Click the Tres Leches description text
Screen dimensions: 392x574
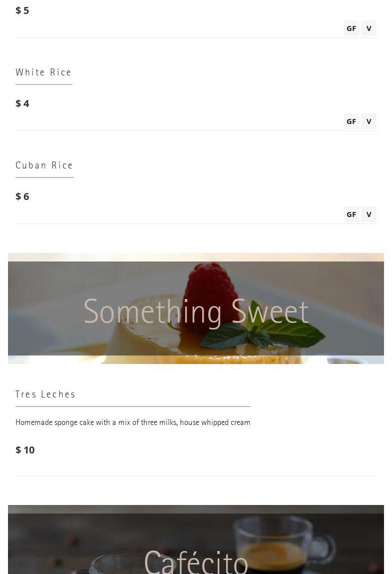click(x=133, y=422)
